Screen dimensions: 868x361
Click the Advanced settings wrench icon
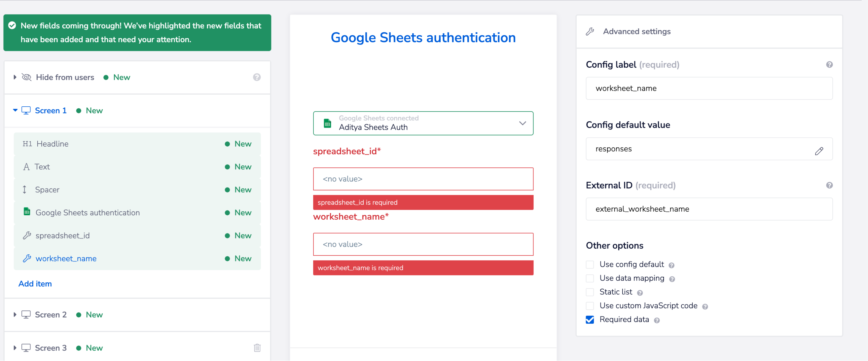point(590,31)
